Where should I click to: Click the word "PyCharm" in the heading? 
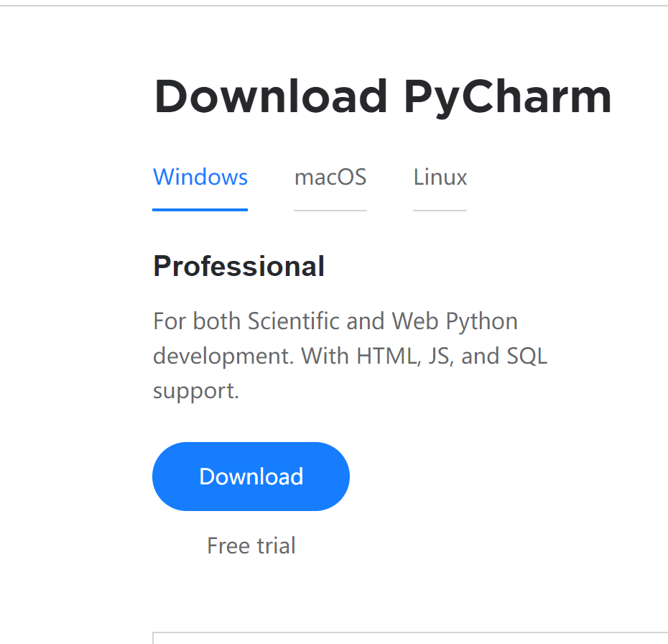pos(507,97)
